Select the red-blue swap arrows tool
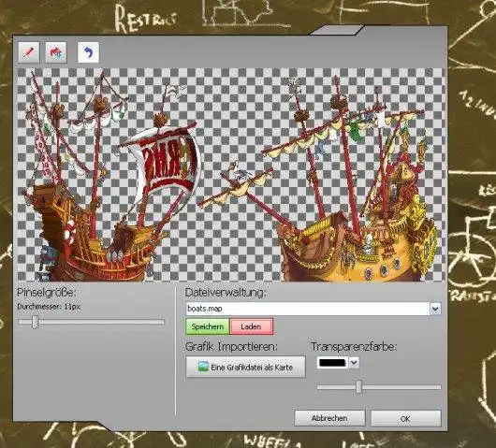496x448 pixels. click(56, 52)
